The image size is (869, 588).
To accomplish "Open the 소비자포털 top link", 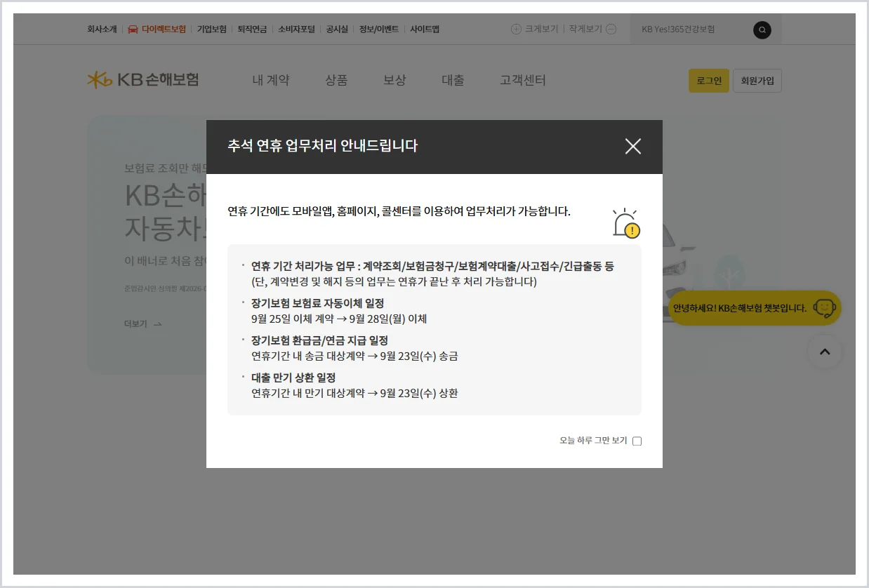I will (297, 29).
